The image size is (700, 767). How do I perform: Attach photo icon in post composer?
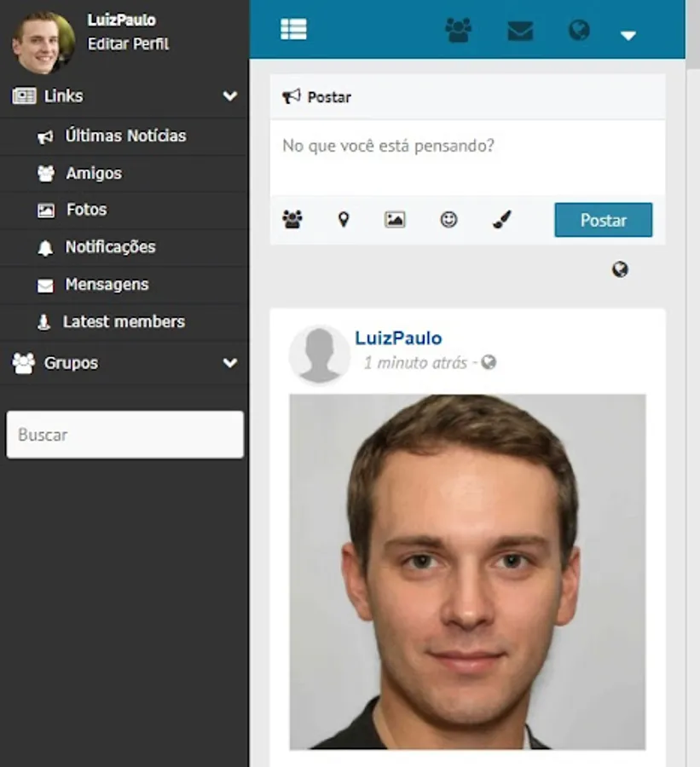tap(395, 220)
